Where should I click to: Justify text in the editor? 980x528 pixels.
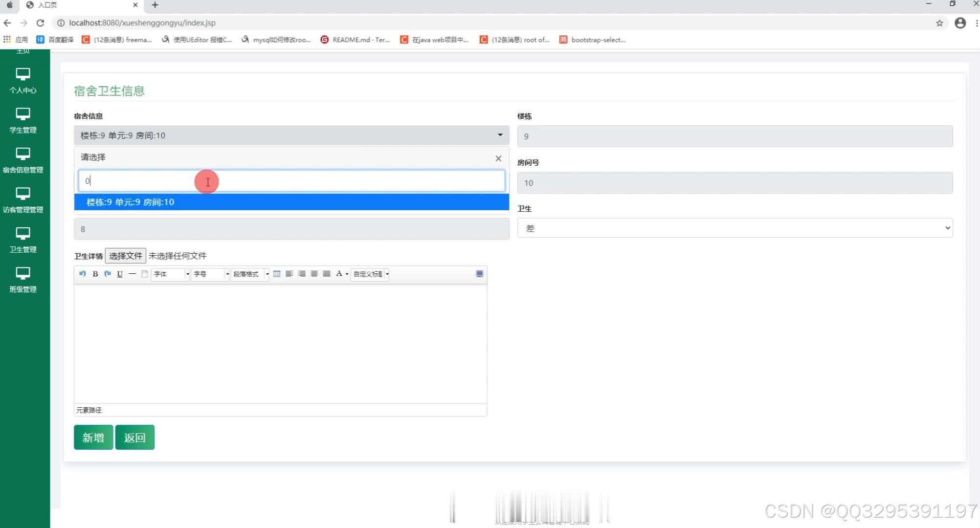327,274
